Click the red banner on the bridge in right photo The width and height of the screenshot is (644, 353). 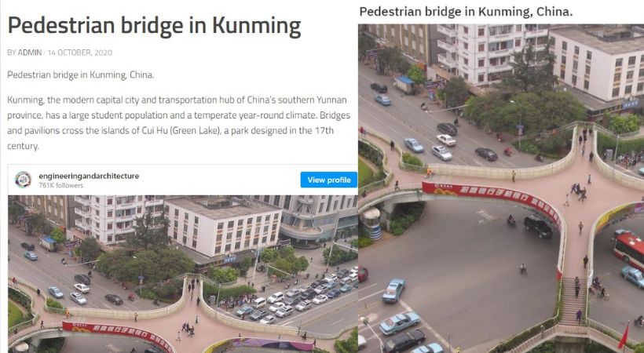(x=492, y=201)
